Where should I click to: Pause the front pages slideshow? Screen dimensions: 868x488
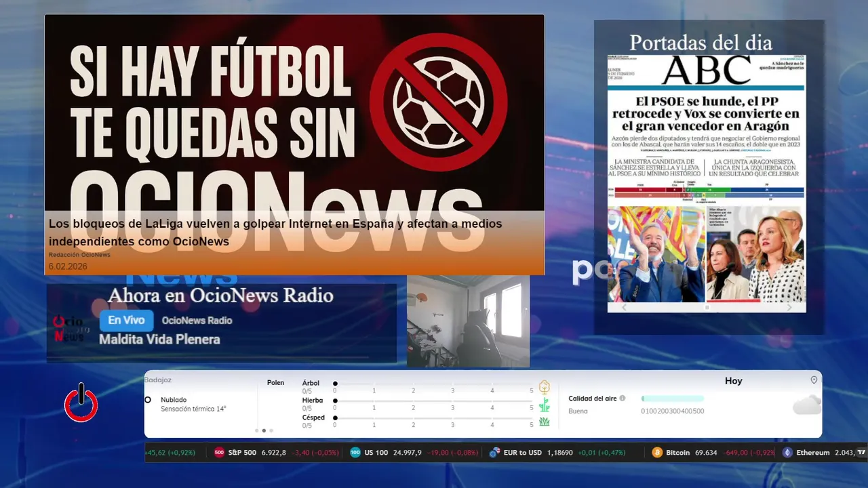coord(707,307)
